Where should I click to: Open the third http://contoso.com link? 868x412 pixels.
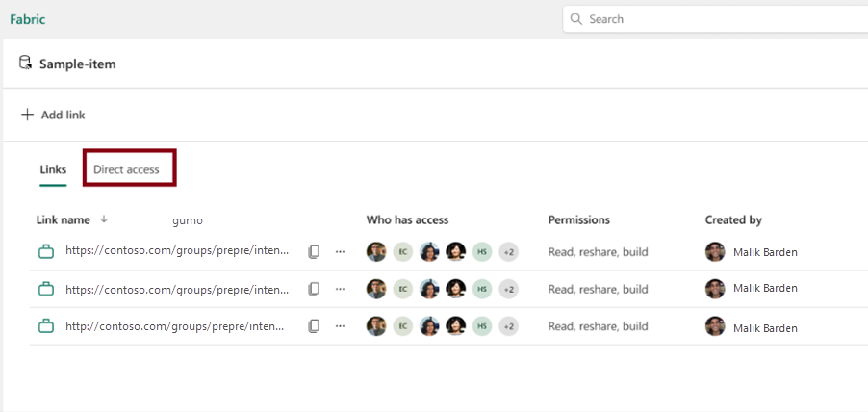coord(177,326)
